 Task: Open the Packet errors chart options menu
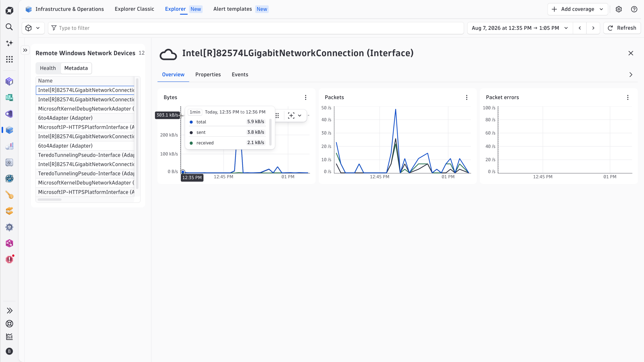click(628, 97)
